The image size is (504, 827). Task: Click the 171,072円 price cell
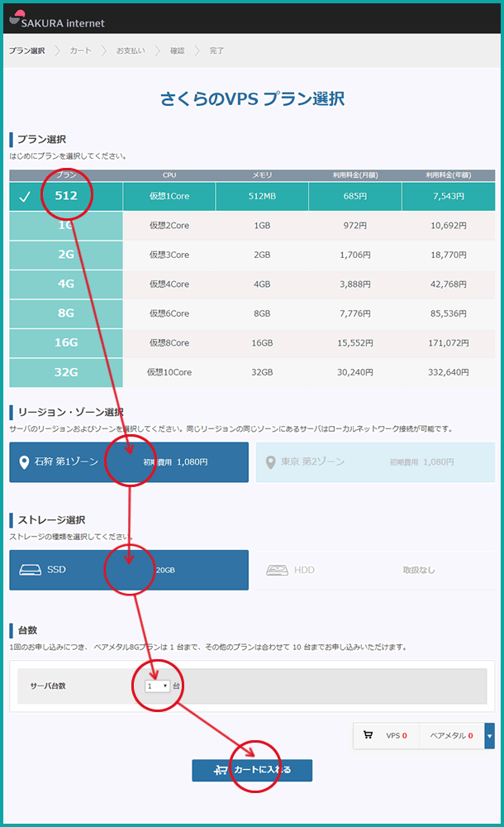(449, 343)
